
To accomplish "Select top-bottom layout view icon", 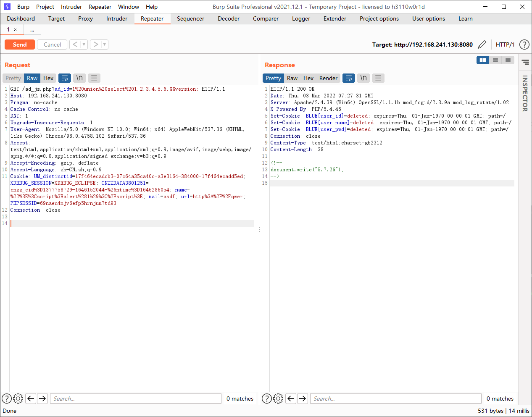I will [x=495, y=60].
